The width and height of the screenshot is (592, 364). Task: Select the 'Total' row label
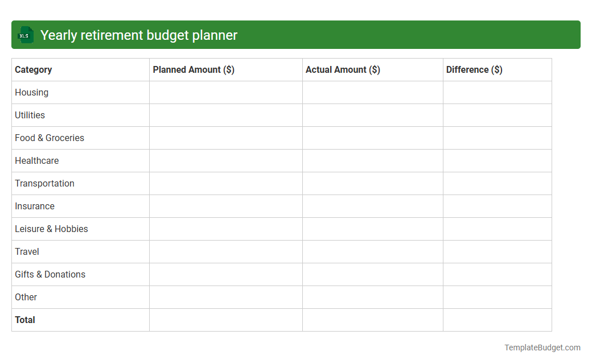click(25, 320)
